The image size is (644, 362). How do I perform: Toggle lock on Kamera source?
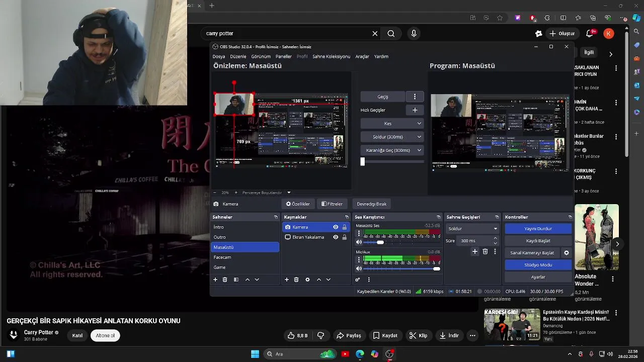tap(345, 227)
